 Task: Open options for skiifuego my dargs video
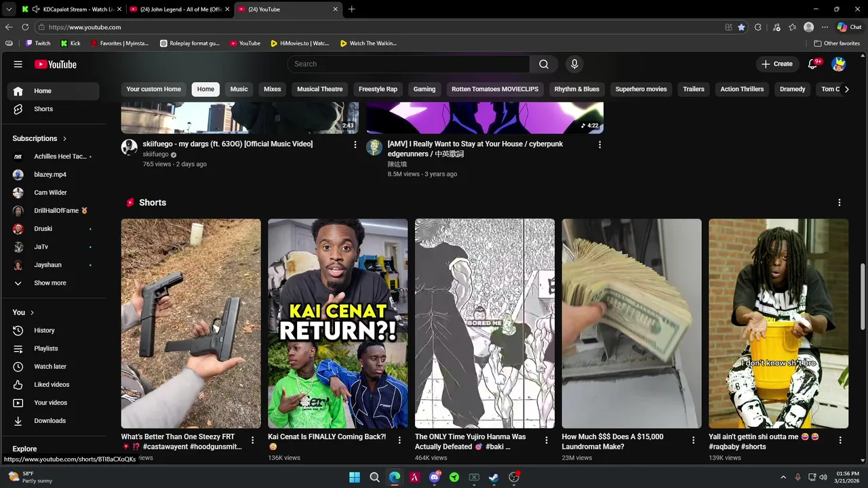tap(355, 144)
